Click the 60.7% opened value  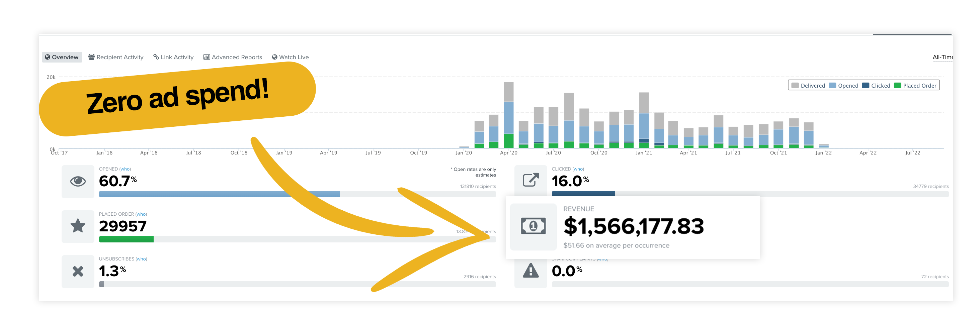coord(118,181)
